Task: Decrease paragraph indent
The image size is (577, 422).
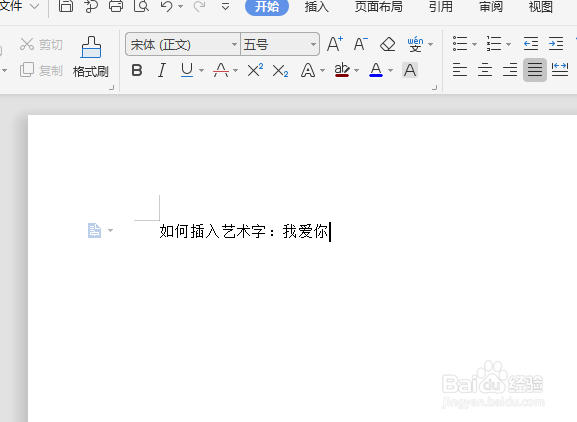Action: pyautogui.click(x=531, y=44)
